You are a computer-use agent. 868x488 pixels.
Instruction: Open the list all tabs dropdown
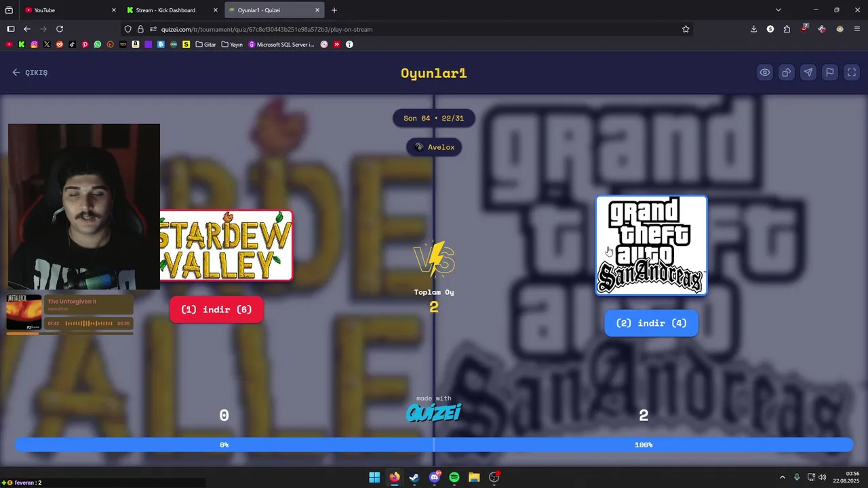778,10
